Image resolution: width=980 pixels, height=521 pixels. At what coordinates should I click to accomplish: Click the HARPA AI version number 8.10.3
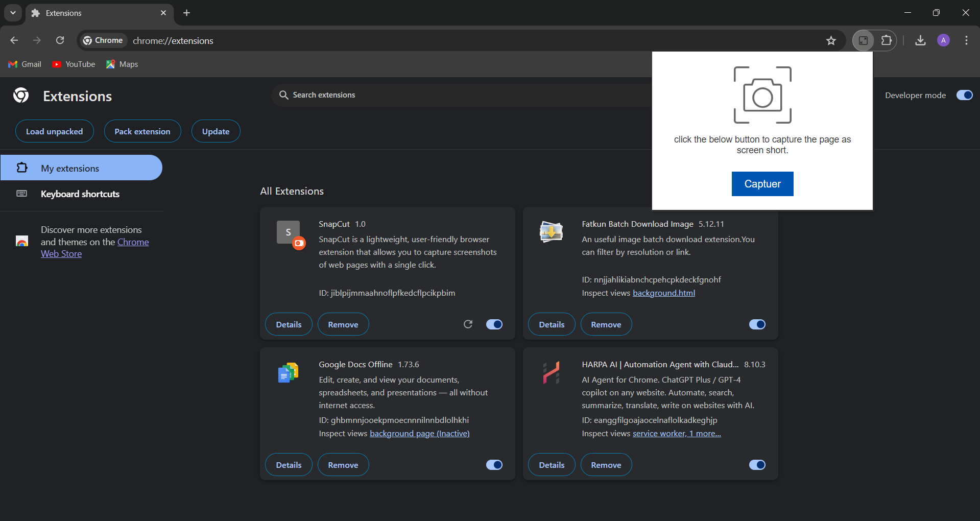755,364
